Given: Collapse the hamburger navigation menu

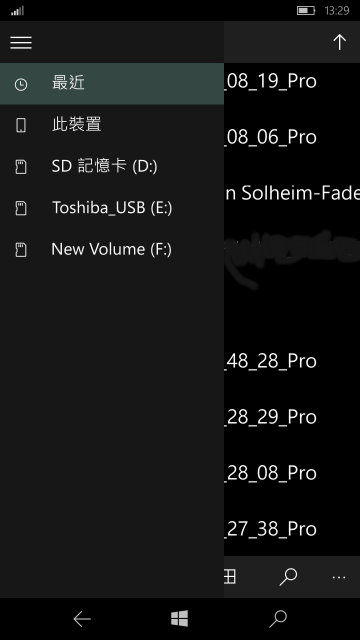Looking at the screenshot, I should tap(21, 42).
